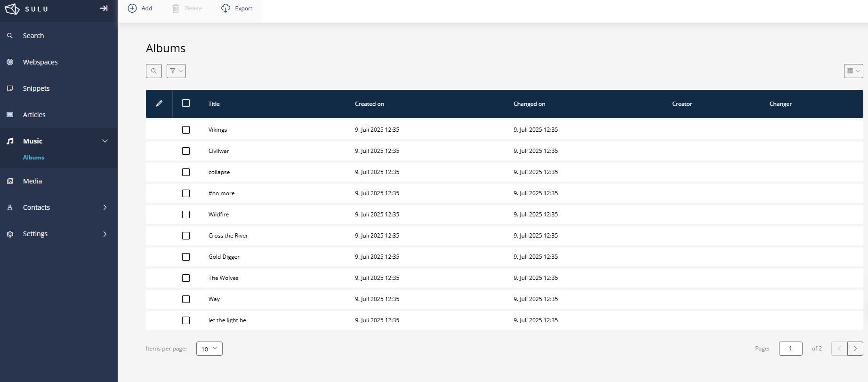868x382 pixels.
Task: Select all albums with header checkbox
Action: click(186, 103)
